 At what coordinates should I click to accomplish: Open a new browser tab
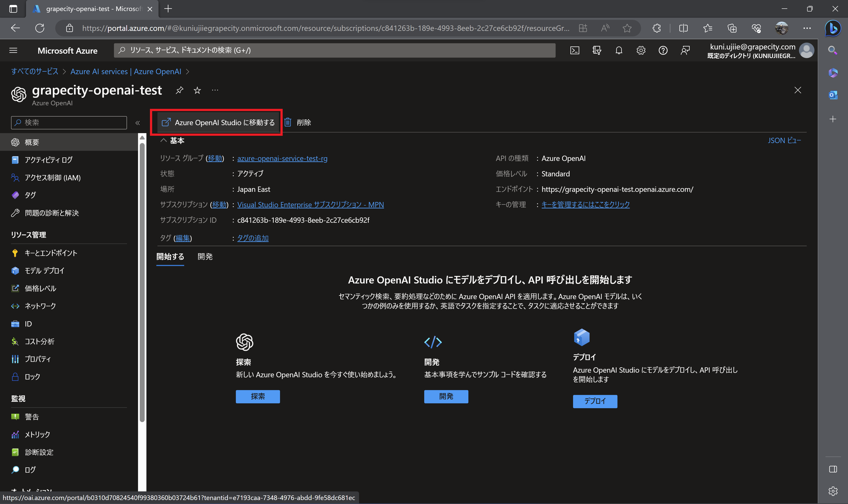168,8
